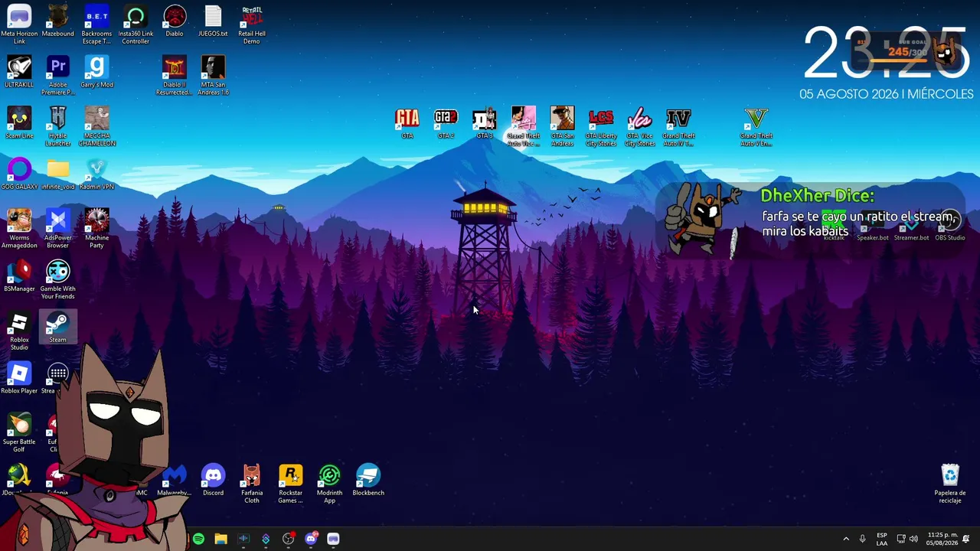Image resolution: width=980 pixels, height=551 pixels.
Task: Select the Farfania Cloth icon
Action: coord(252,484)
